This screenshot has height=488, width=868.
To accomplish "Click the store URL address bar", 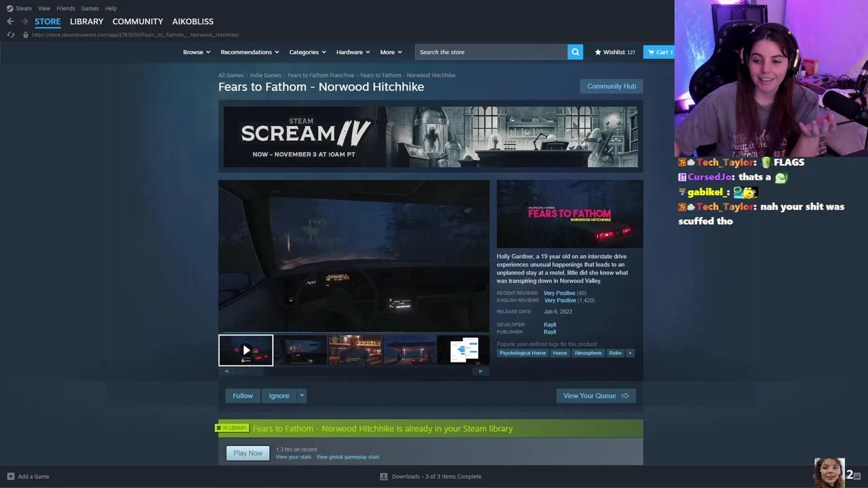I will point(136,35).
